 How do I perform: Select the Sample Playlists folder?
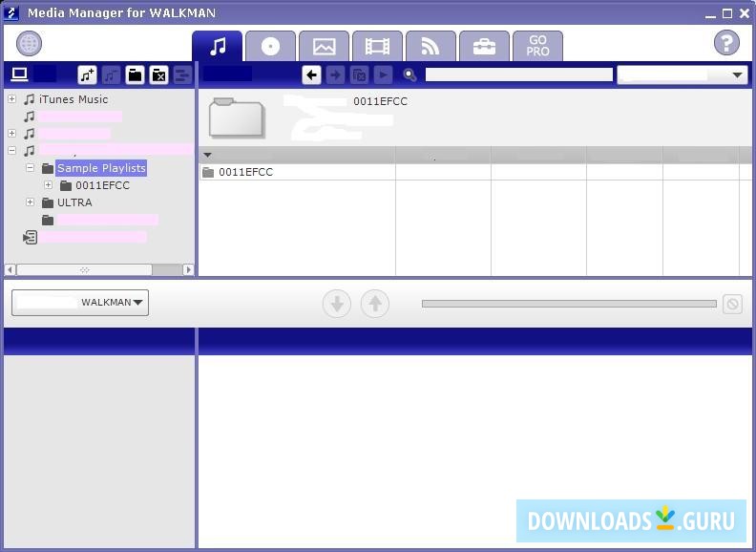tap(101, 168)
